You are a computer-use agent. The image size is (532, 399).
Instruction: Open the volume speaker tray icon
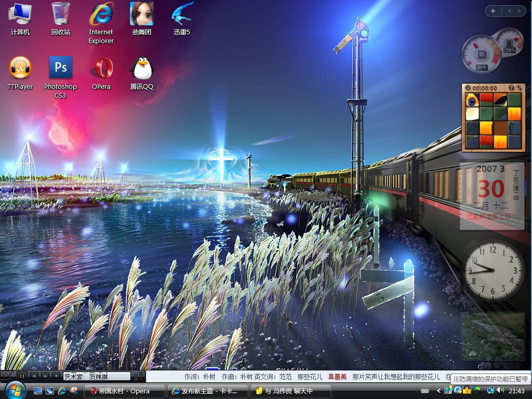click(x=500, y=390)
